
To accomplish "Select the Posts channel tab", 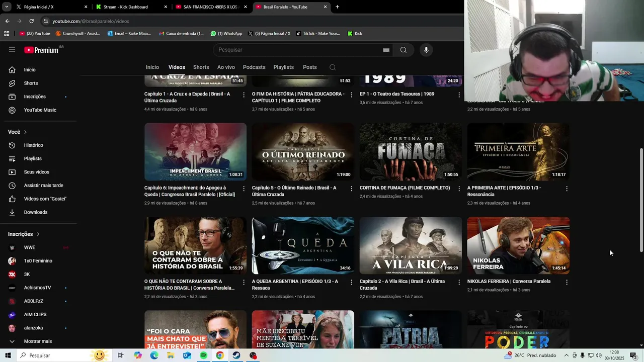I will click(310, 67).
